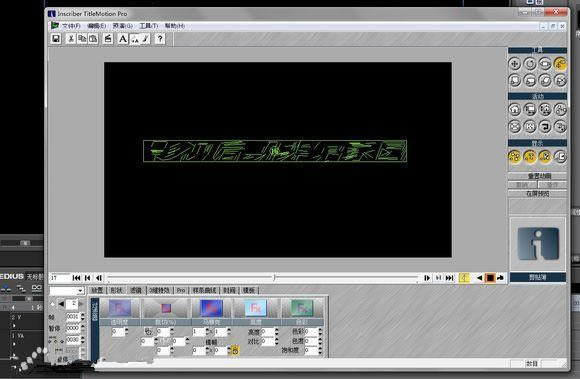Click the brush icon in toolbar
The image size is (580, 379).
click(146, 39)
